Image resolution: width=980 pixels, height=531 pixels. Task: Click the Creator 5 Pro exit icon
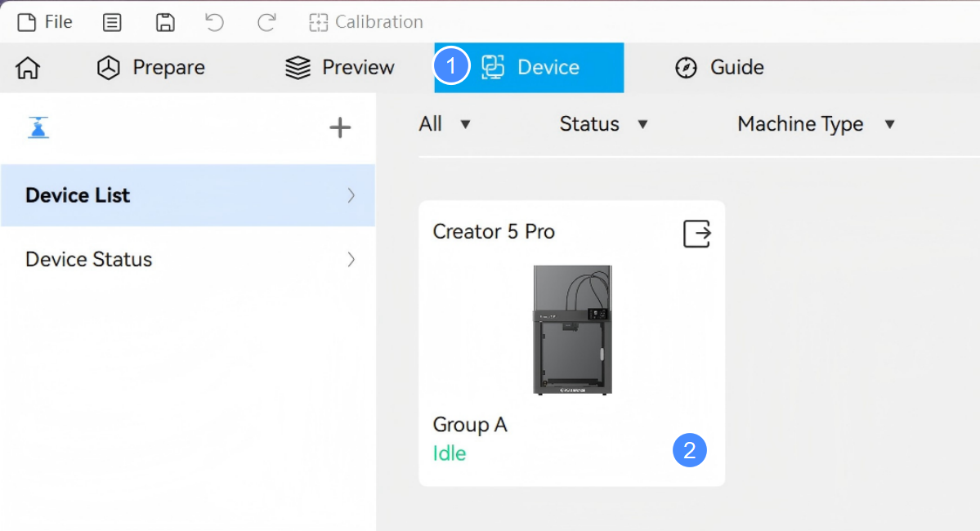697,234
